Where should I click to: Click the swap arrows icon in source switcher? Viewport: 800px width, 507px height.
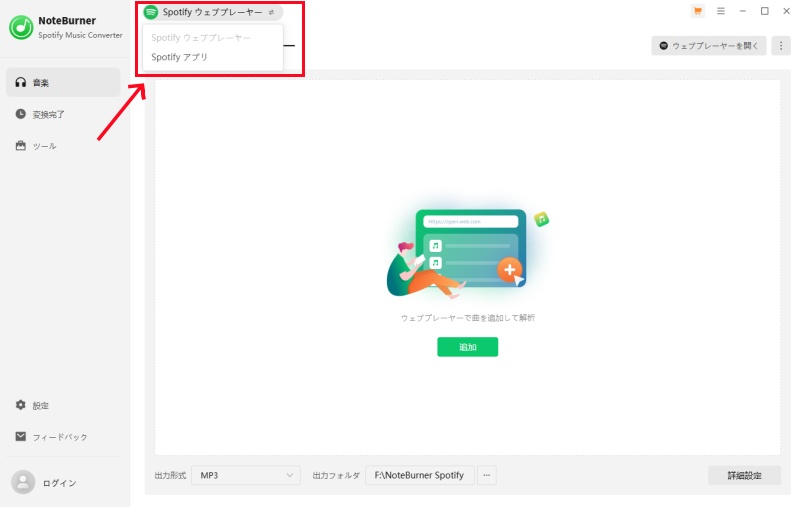(x=271, y=12)
